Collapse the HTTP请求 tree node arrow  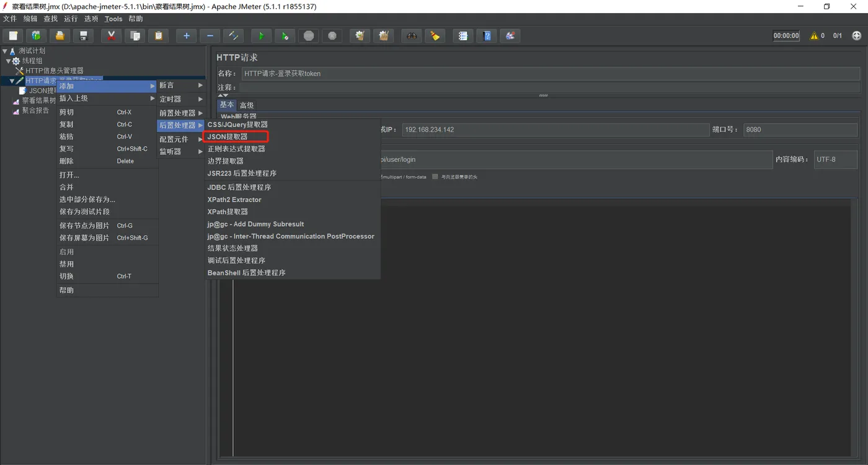tap(12, 81)
